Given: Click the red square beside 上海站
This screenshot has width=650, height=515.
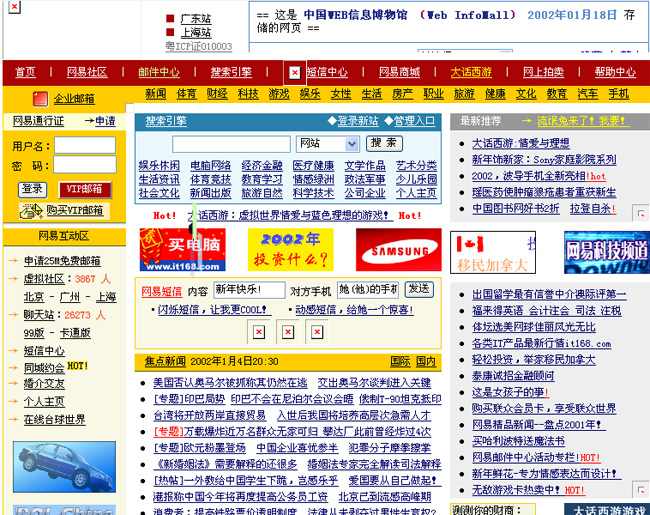Looking at the screenshot, I should pyautogui.click(x=170, y=32).
